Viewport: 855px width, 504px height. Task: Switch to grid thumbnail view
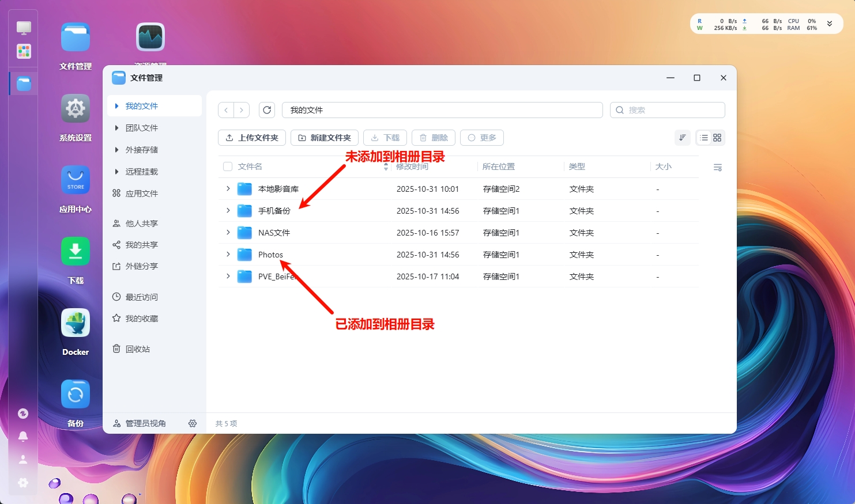point(717,138)
